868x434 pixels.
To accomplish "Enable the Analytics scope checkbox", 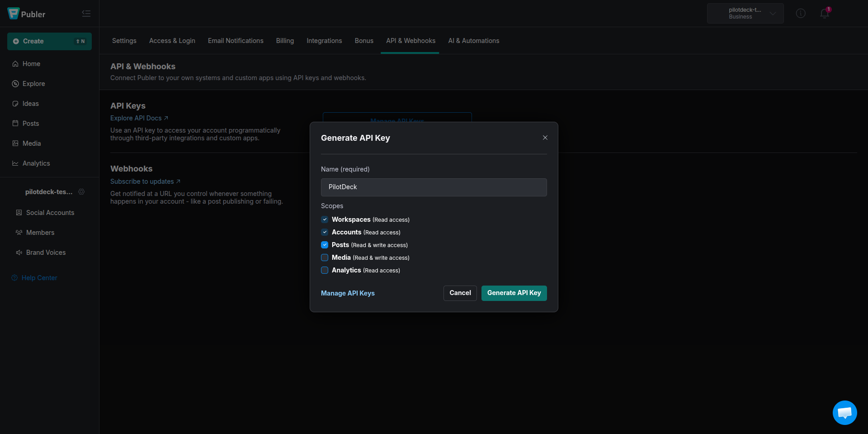I will click(325, 270).
